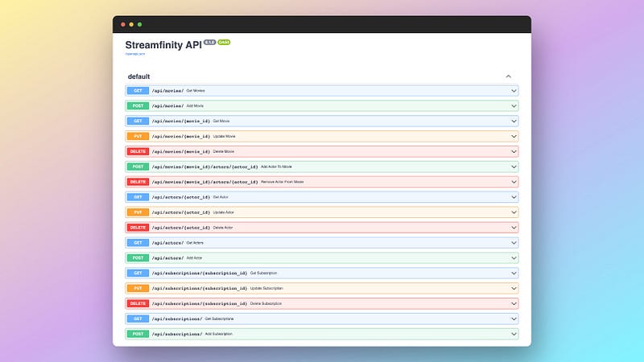Collapse the default section with the up chevron
This screenshot has width=644, height=362.
click(509, 76)
